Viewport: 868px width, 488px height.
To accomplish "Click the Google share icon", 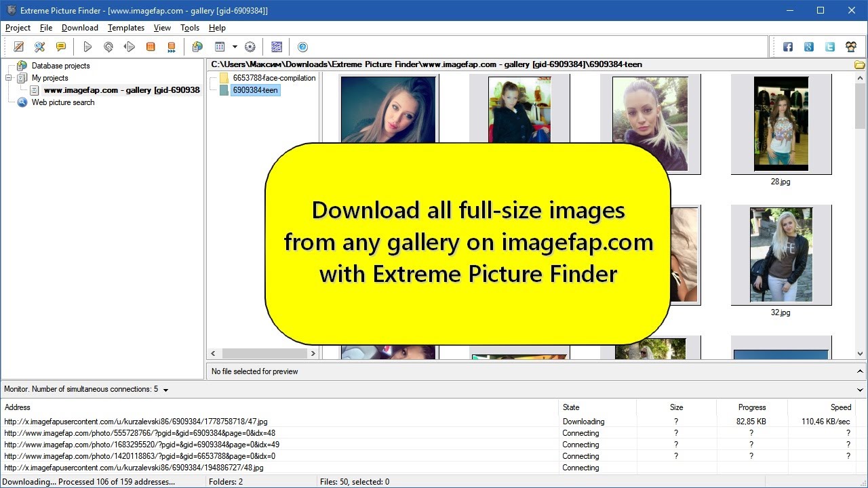I will click(809, 47).
